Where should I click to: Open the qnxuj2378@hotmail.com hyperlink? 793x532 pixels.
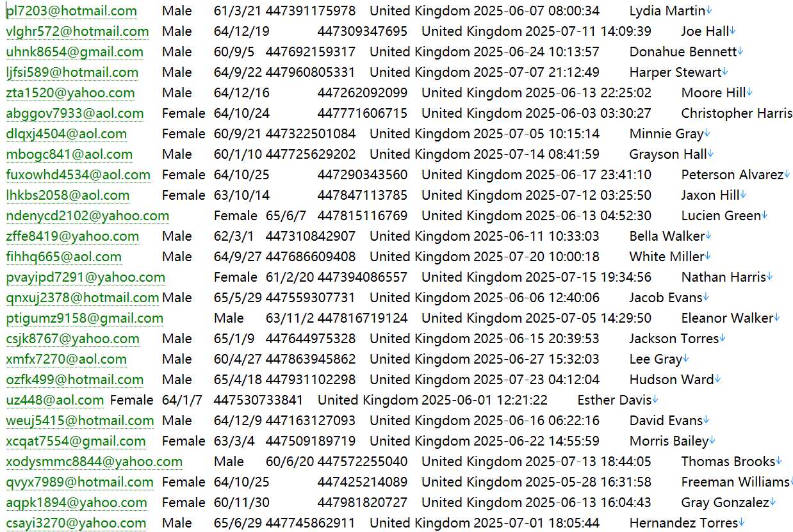click(x=83, y=298)
